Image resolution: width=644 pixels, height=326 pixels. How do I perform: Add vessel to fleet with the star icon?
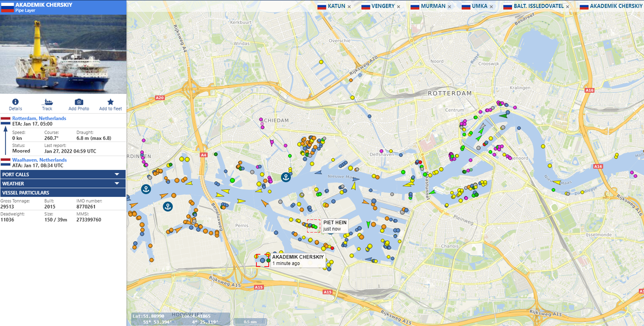[x=111, y=101]
